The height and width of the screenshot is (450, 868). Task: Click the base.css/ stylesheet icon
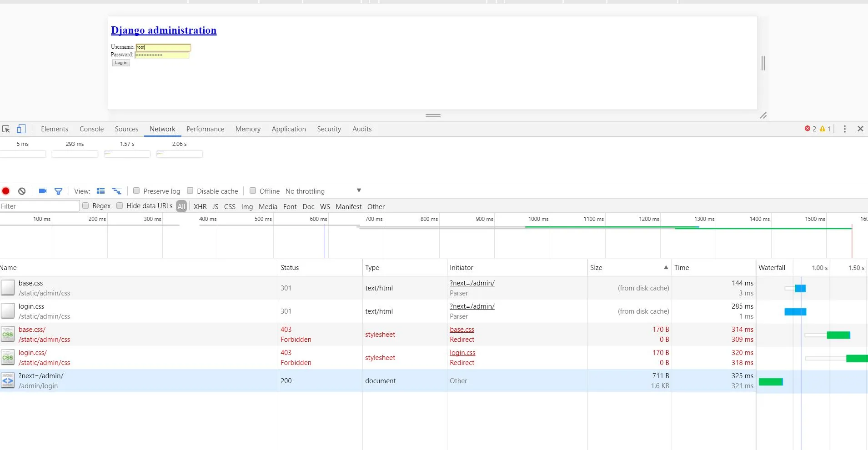tap(8, 334)
